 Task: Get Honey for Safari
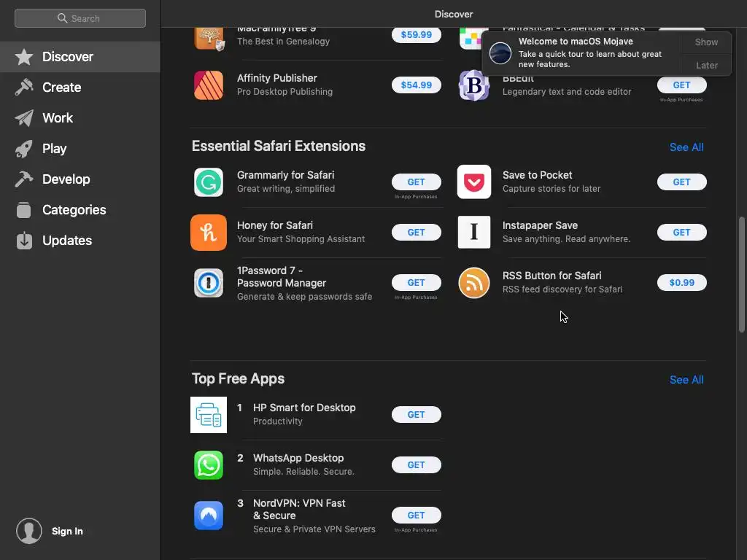click(417, 233)
